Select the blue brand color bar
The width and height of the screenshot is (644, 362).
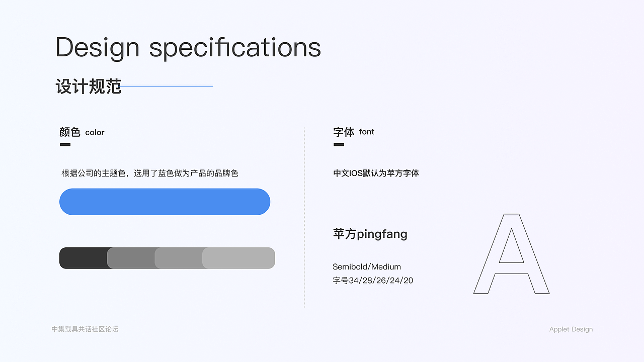pos(165,202)
